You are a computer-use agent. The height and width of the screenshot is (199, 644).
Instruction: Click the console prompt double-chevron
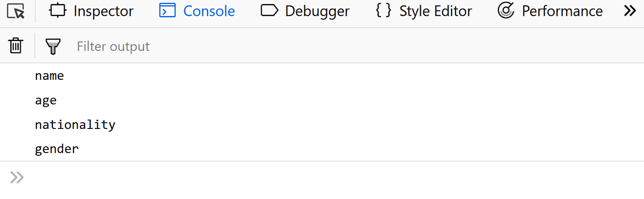pos(17,178)
